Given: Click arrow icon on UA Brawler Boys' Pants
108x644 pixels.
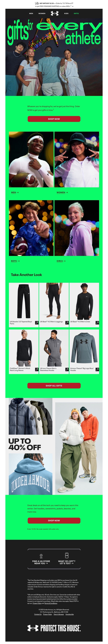Looking at the screenshot, I should tap(37, 323).
